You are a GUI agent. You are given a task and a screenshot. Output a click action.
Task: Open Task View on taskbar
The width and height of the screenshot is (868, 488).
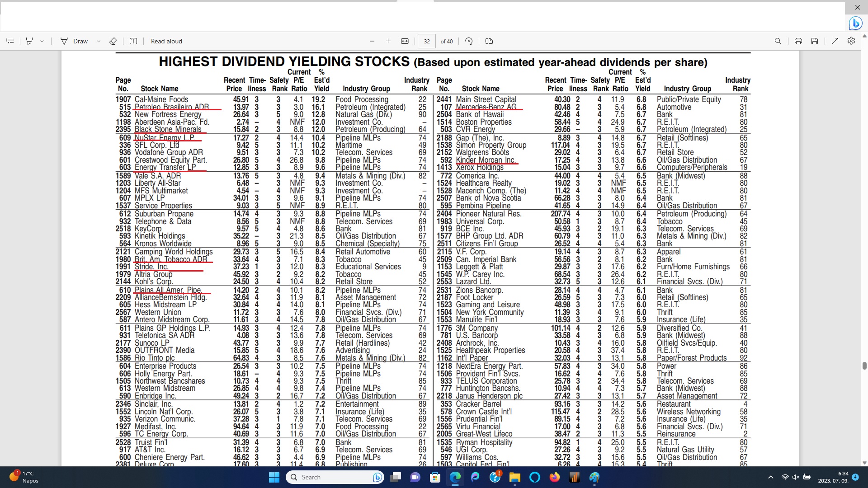(x=396, y=477)
